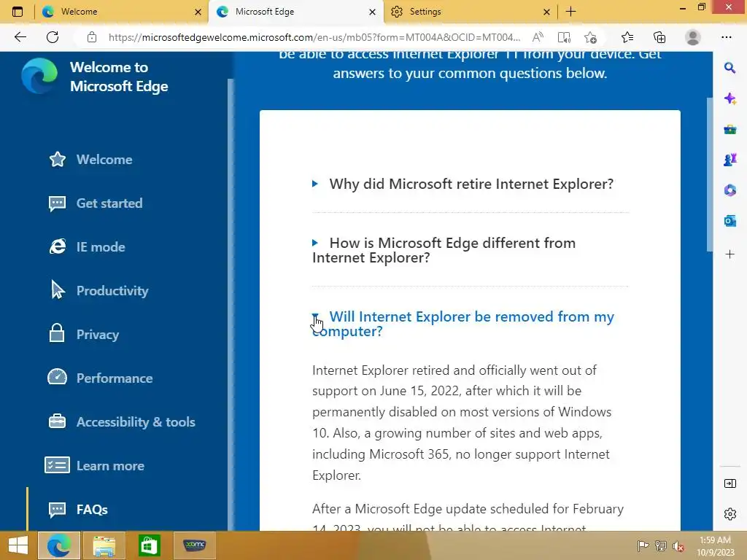Go back using the back arrow

(x=20, y=37)
